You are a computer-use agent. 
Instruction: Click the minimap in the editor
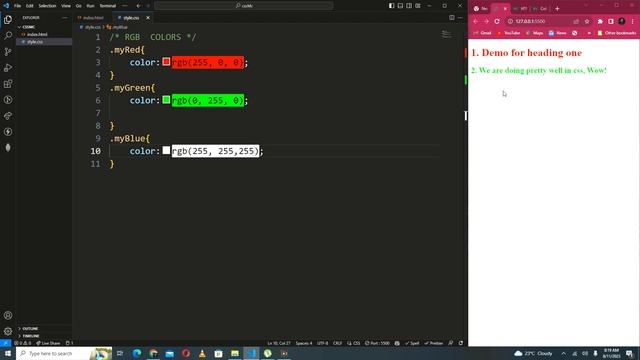[x=447, y=35]
